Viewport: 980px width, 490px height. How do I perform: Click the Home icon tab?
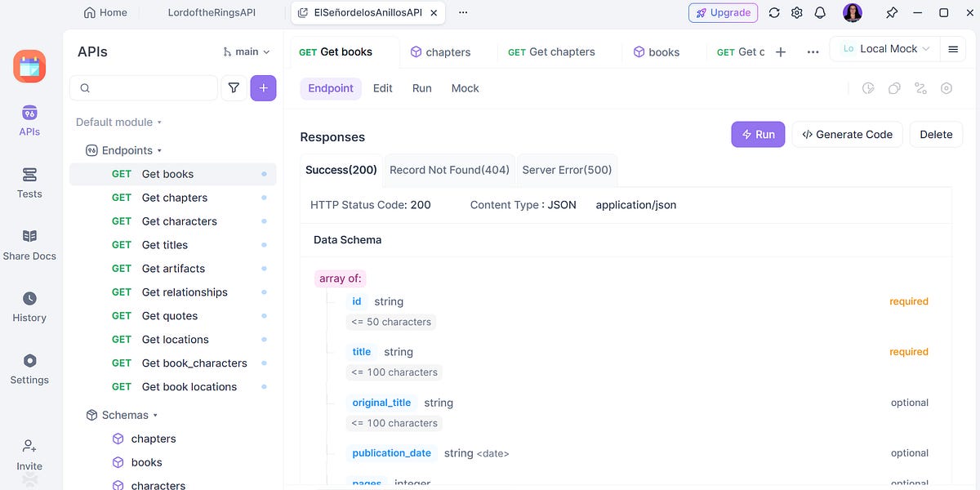[x=106, y=12]
